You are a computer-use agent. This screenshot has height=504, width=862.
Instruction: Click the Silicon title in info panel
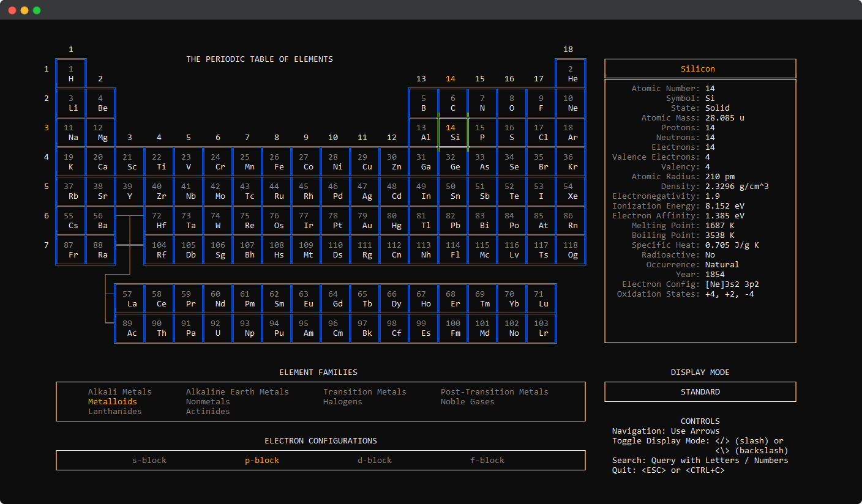click(x=698, y=69)
